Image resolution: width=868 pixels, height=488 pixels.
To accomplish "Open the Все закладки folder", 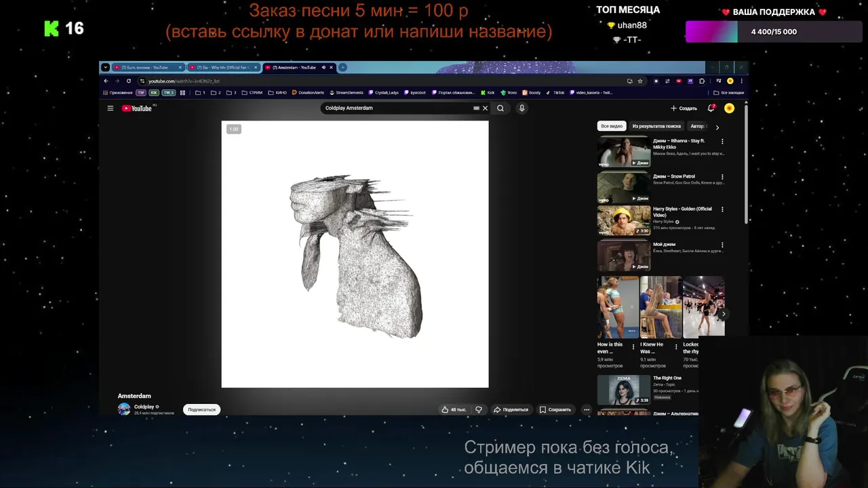I will click(729, 92).
